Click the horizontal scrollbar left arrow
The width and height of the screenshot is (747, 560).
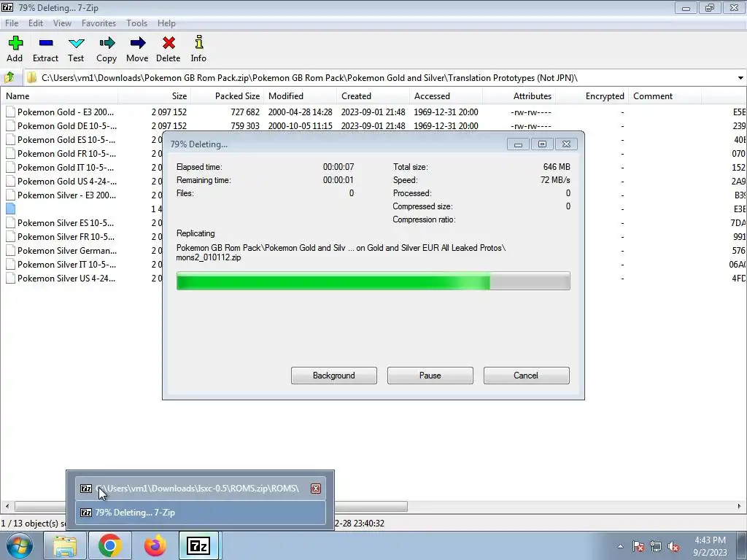click(x=7, y=506)
